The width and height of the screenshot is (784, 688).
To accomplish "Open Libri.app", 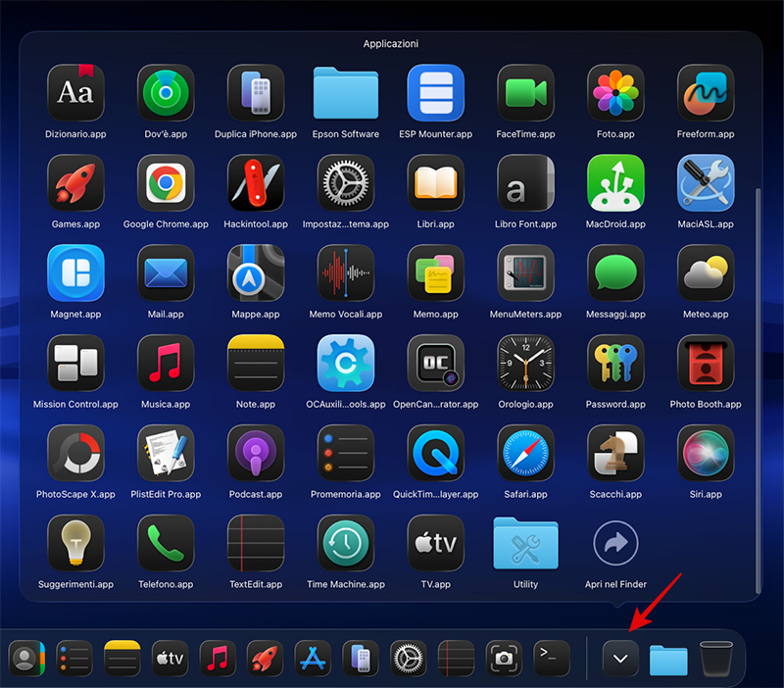I will coord(435,183).
